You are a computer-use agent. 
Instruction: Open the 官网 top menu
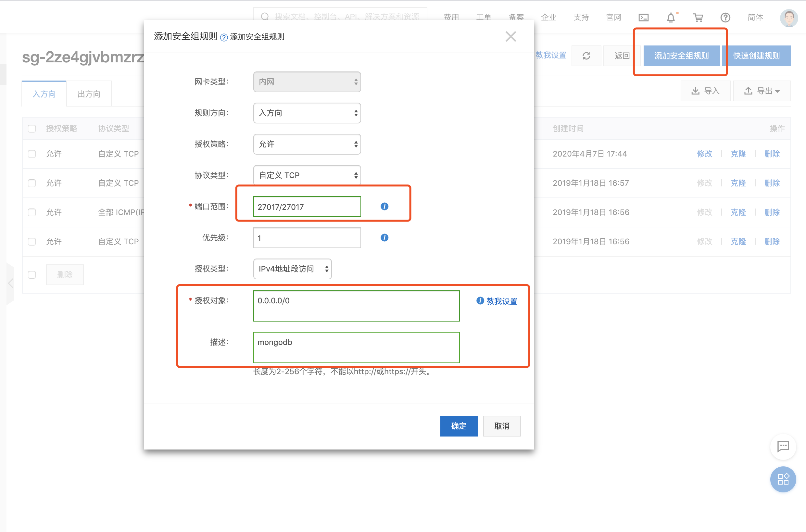click(x=614, y=17)
